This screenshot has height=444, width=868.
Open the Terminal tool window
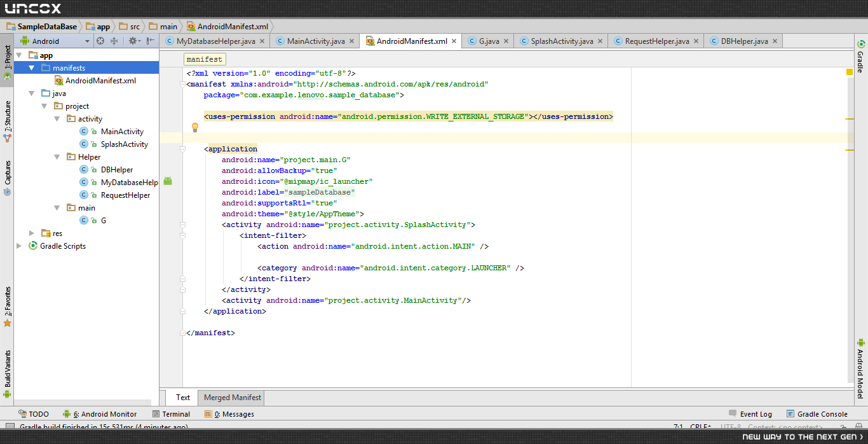pos(171,414)
